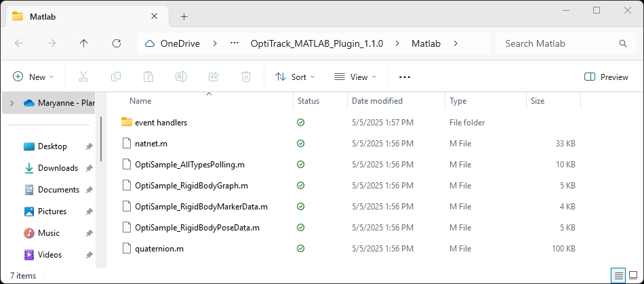Screen dimensions: 644x284
Task: Open the View dropdown menu
Action: [355, 77]
